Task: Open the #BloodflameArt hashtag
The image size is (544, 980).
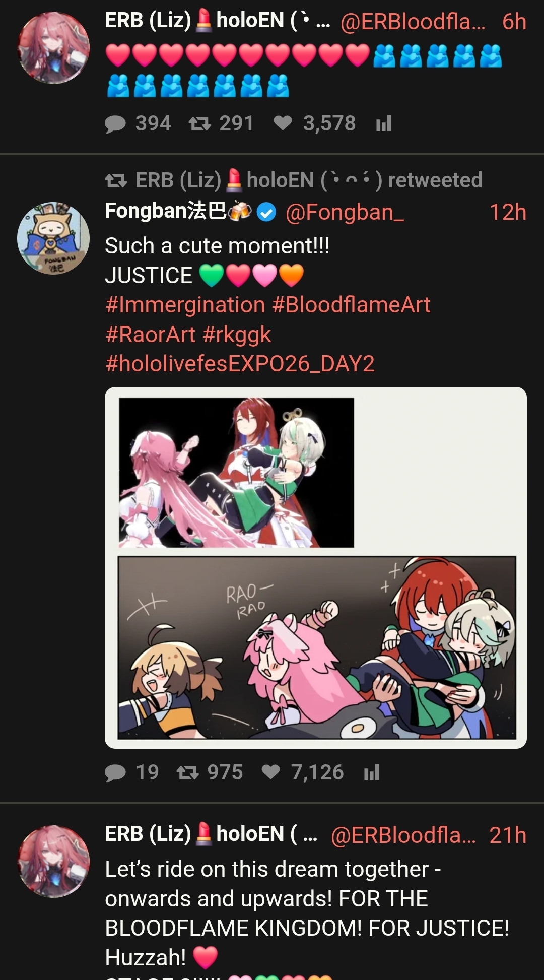Action: click(x=351, y=305)
